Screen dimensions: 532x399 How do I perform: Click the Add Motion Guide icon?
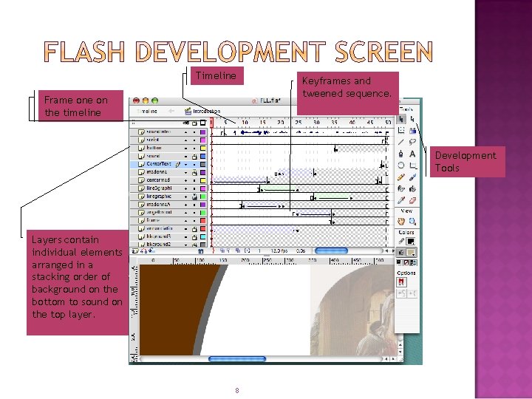pos(143,251)
